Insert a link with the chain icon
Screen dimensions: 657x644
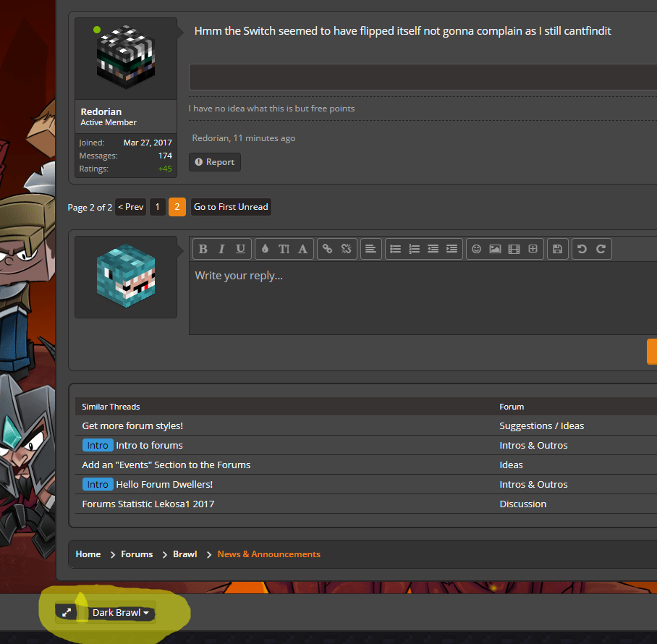point(327,249)
